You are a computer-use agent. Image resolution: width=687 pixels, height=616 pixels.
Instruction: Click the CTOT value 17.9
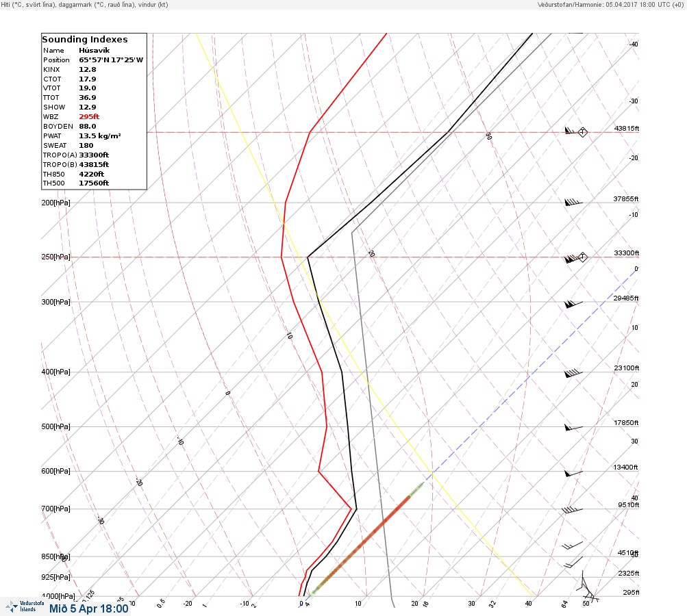[88, 79]
